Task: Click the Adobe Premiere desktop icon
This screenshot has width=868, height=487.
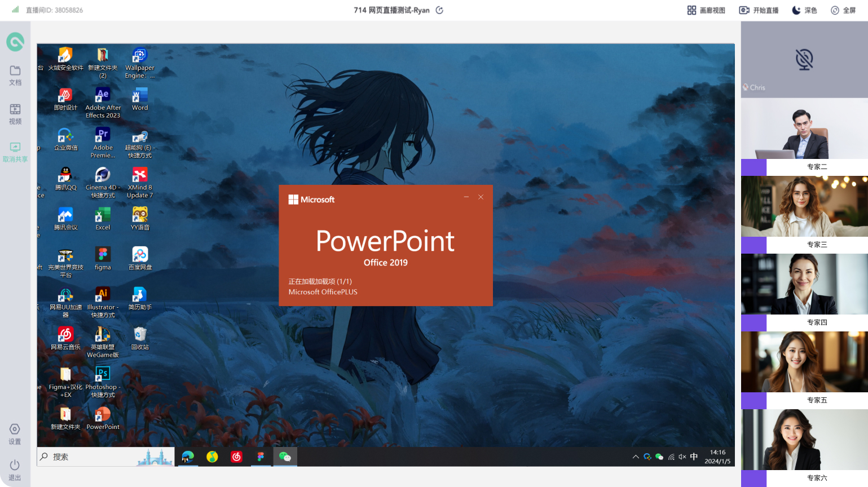Action: (103, 143)
